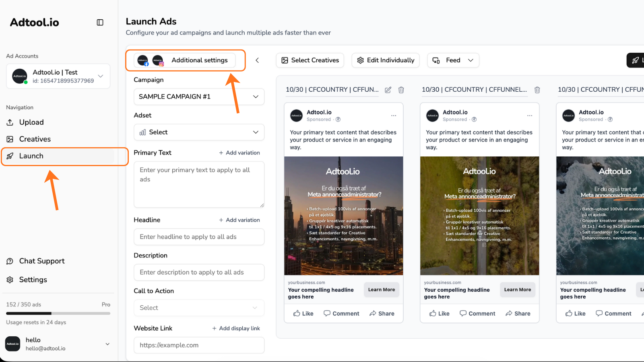
Task: Open the Feed placement dropdown
Action: tap(453, 60)
